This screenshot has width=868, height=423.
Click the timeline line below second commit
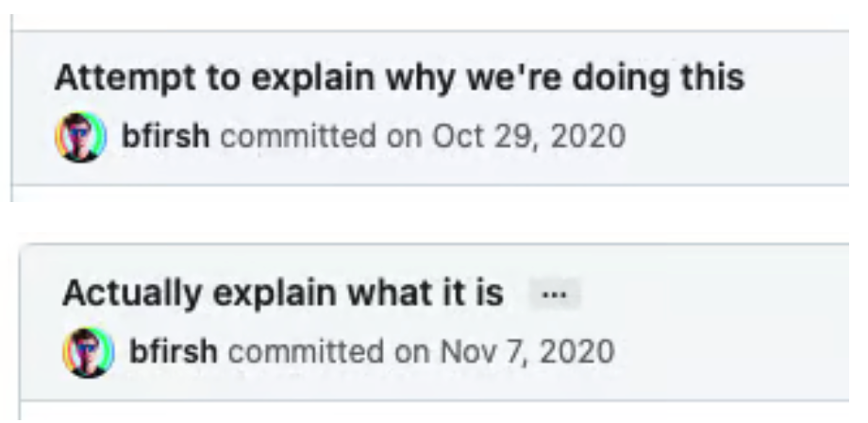coord(20,411)
